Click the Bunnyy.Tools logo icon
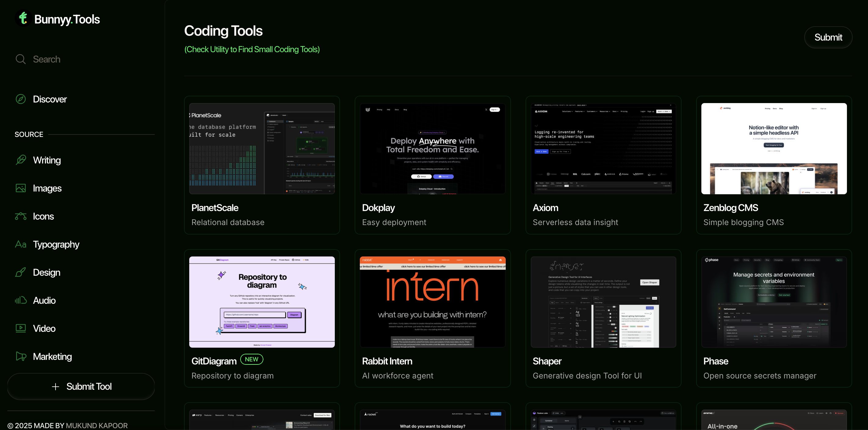The height and width of the screenshot is (430, 868). click(23, 18)
